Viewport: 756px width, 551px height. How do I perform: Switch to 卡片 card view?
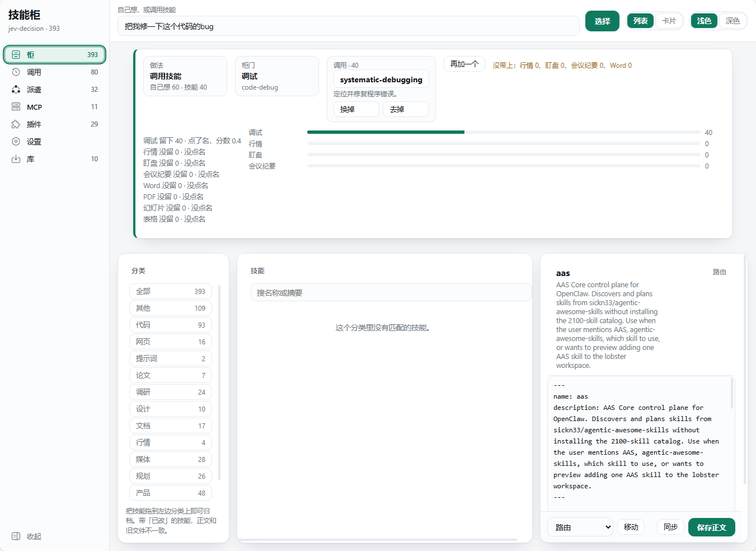(x=669, y=21)
